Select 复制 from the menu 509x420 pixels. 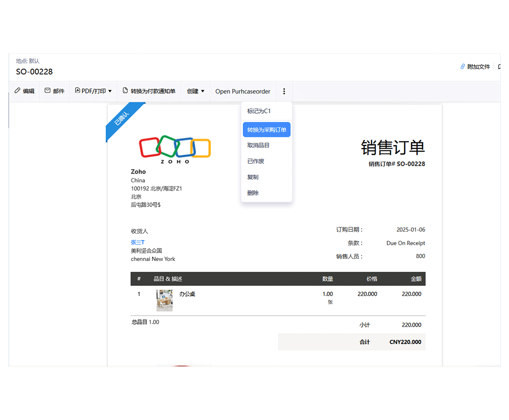click(253, 177)
